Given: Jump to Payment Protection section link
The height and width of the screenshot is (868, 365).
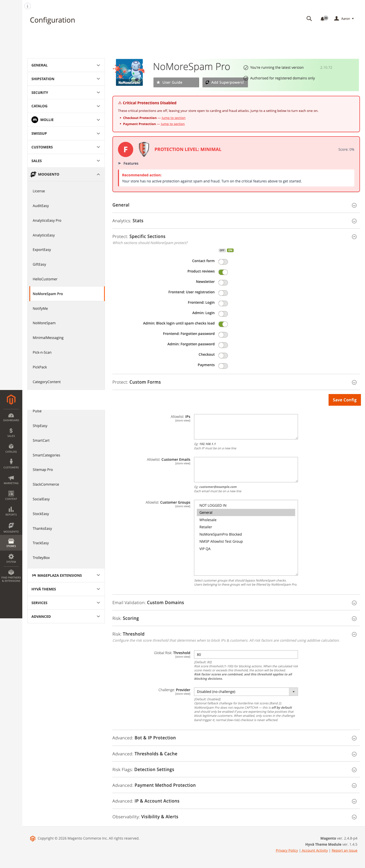Looking at the screenshot, I should click(x=173, y=124).
